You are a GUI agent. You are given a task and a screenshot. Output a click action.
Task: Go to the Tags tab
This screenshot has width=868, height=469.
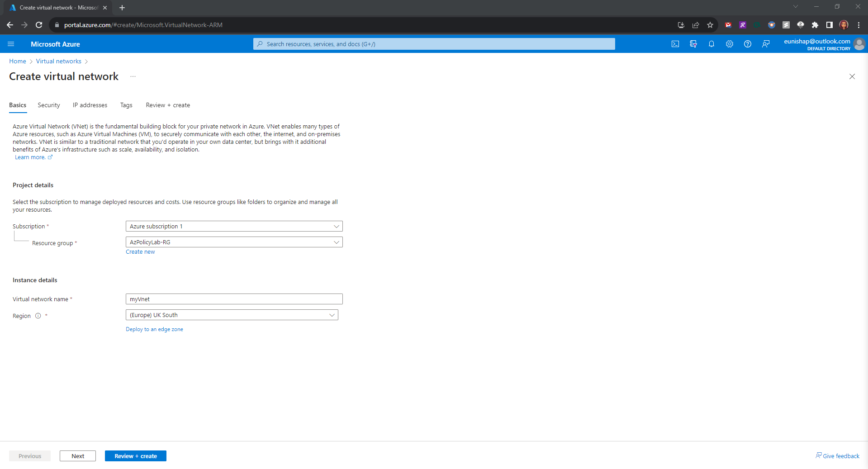tap(126, 105)
